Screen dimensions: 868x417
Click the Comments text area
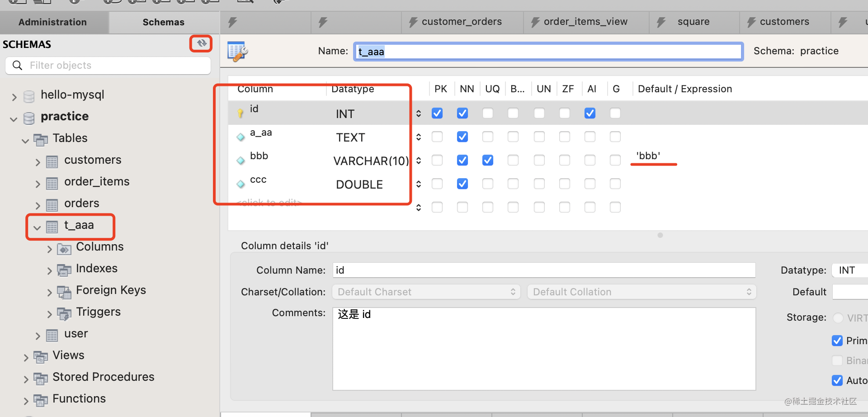[x=543, y=348]
